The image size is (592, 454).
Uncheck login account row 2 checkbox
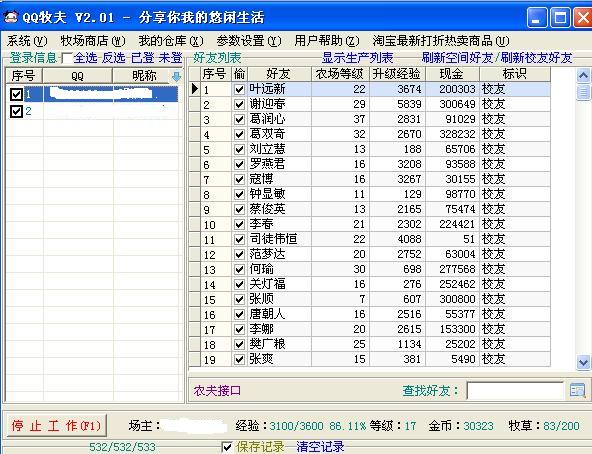tap(16, 111)
